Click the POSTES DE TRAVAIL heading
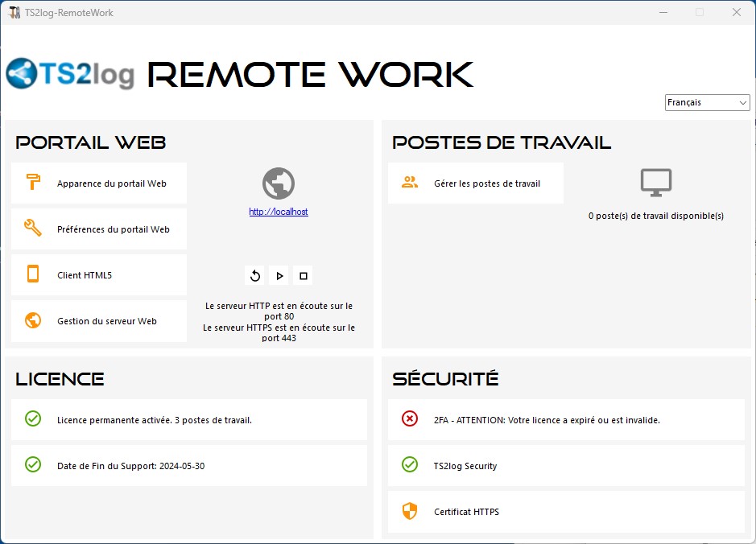This screenshot has height=544, width=756. point(502,142)
